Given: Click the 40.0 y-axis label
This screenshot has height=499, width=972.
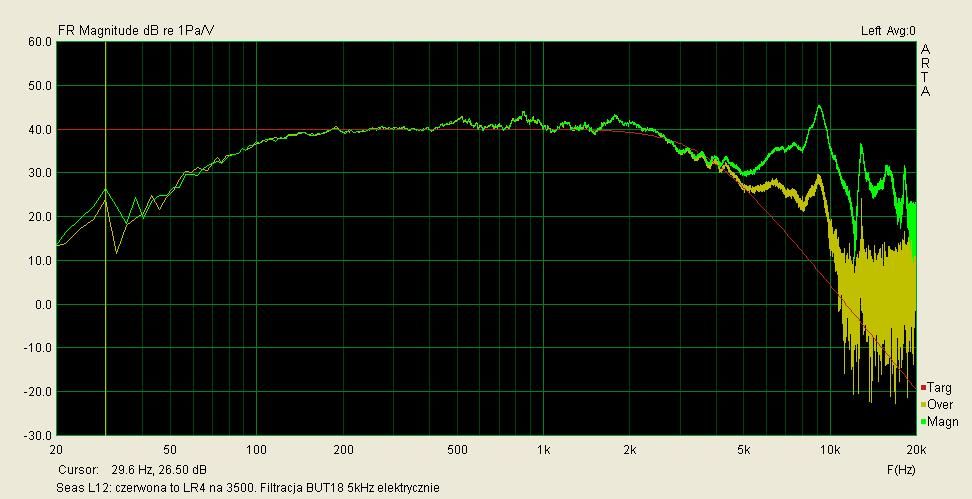Looking at the screenshot, I should point(40,130).
